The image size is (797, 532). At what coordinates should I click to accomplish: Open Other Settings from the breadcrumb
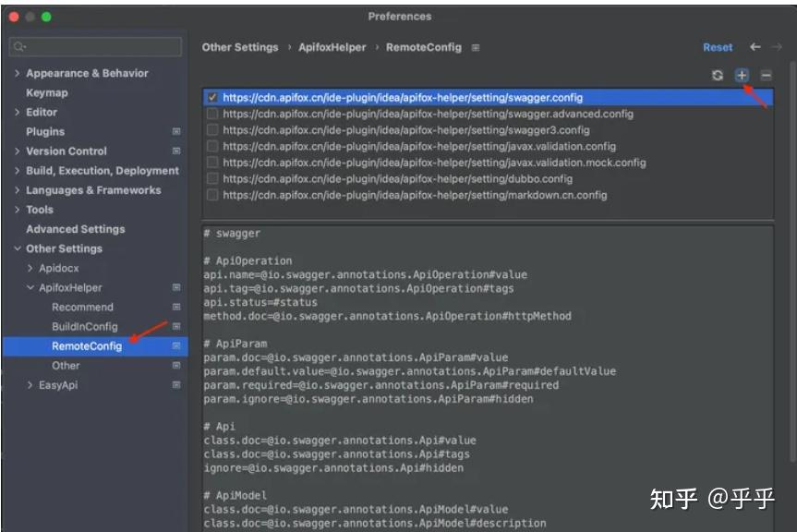239,46
